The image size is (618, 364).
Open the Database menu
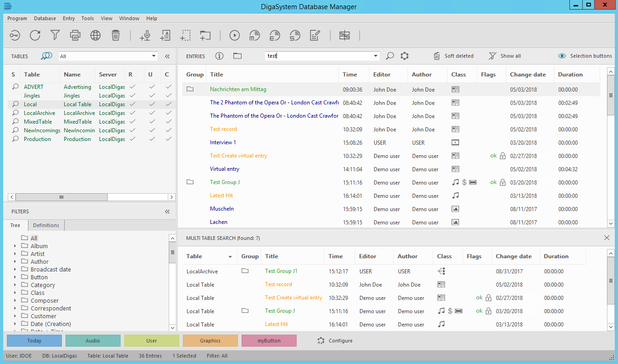[44, 18]
